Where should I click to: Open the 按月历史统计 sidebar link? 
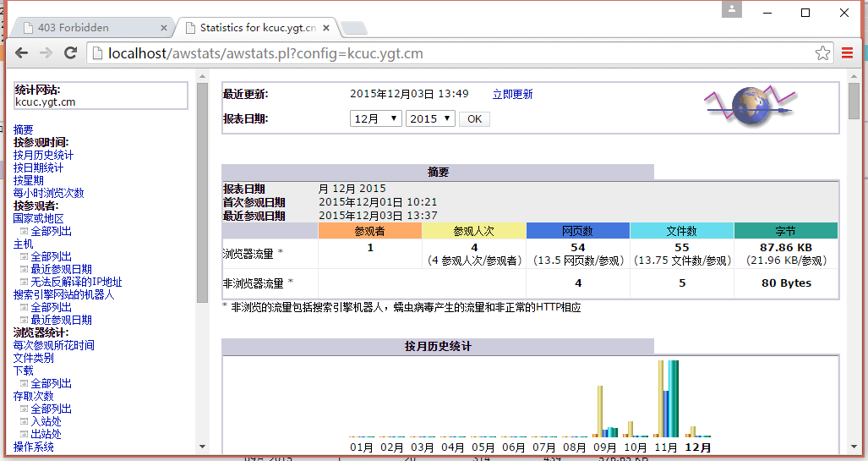pyautogui.click(x=43, y=156)
